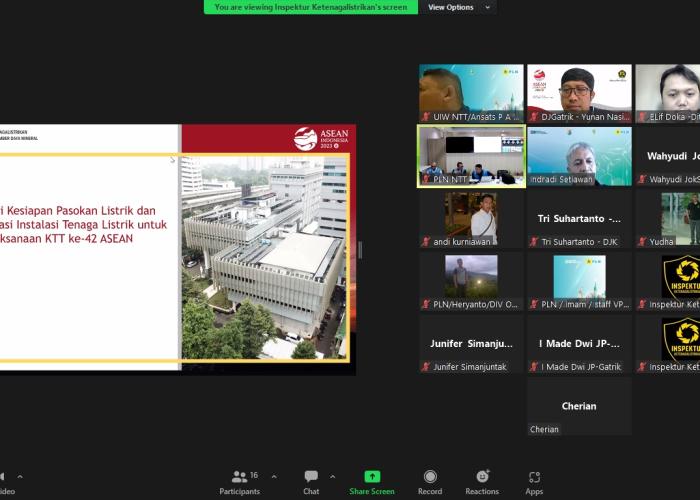Click the muted mic icon on andi kurniawan
Image resolution: width=700 pixels, height=500 pixels.
click(x=426, y=242)
